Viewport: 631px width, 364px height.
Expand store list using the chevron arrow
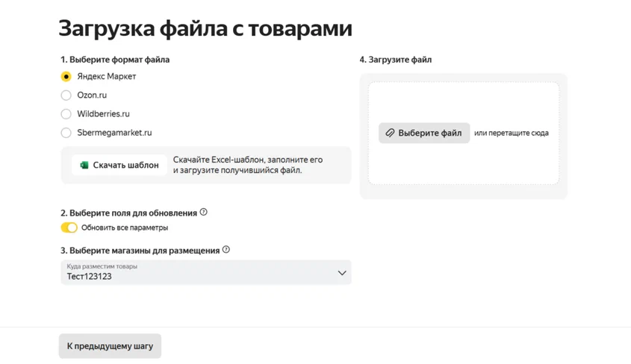(341, 273)
